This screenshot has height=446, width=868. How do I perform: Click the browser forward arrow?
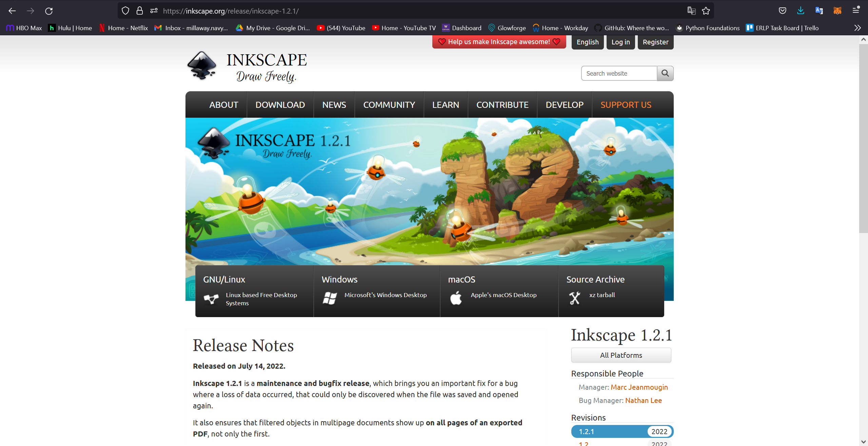pos(31,11)
